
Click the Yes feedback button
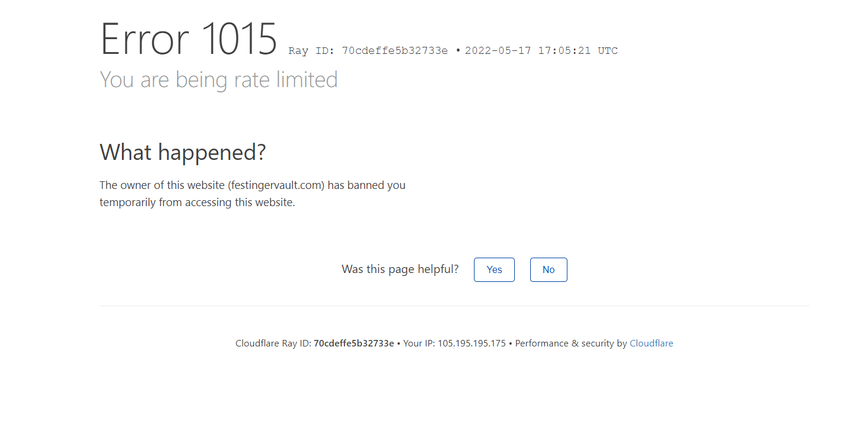tap(494, 269)
